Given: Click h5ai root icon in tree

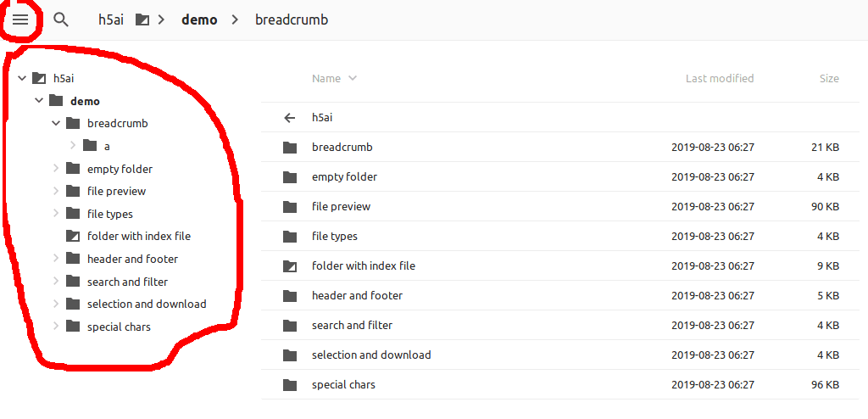Looking at the screenshot, I should pyautogui.click(x=39, y=78).
